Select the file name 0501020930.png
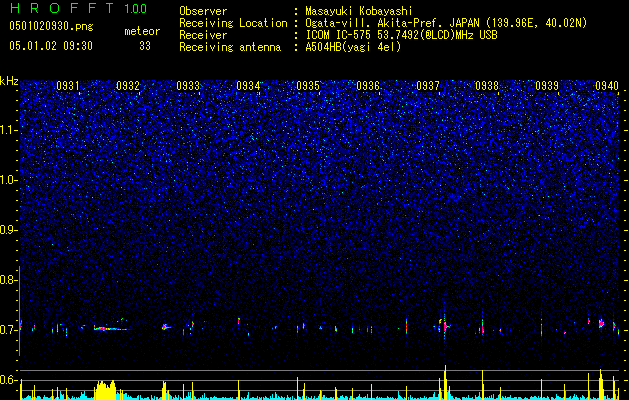 [x=51, y=27]
